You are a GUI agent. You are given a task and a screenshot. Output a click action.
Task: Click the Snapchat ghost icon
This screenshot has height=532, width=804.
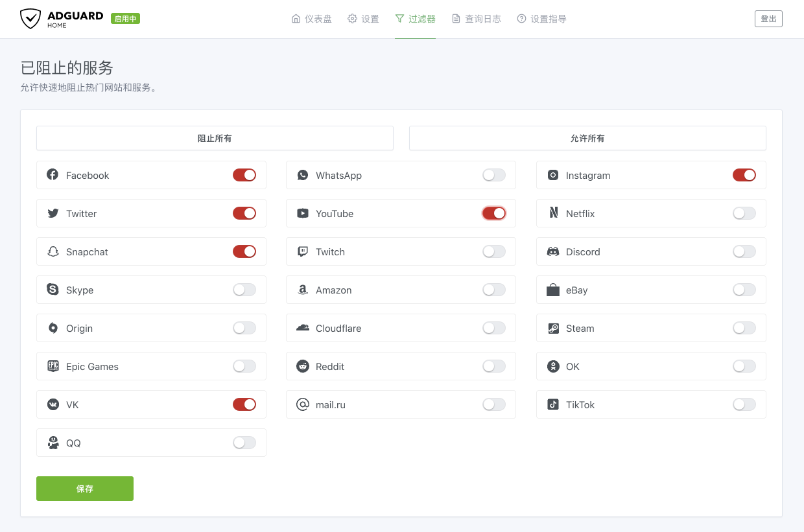pyautogui.click(x=53, y=251)
